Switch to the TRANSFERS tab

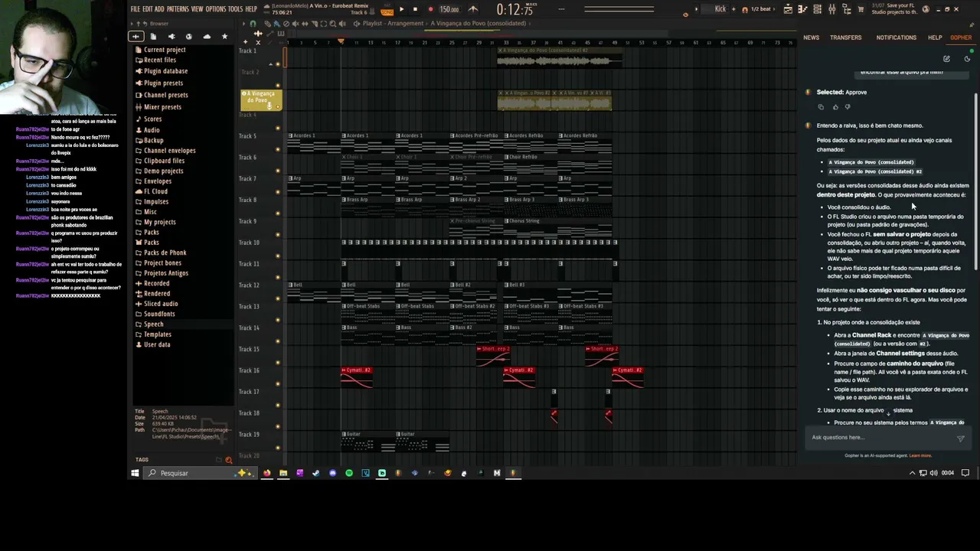coord(845,37)
